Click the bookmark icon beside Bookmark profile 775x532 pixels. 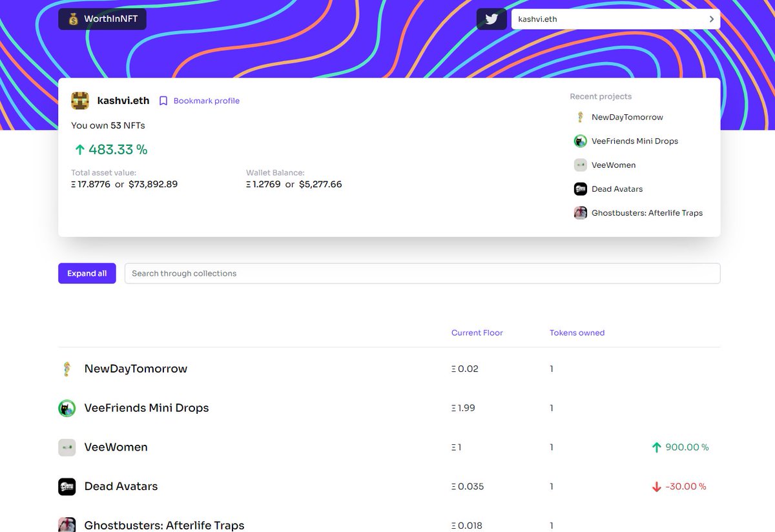coord(163,101)
